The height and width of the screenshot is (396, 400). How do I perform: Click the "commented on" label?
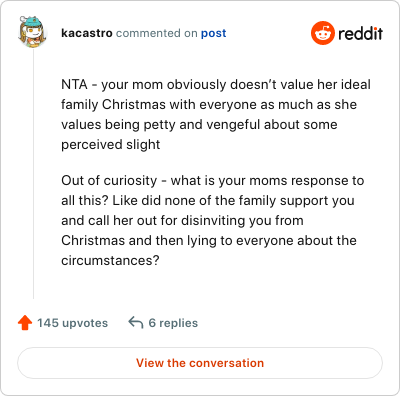[157, 33]
